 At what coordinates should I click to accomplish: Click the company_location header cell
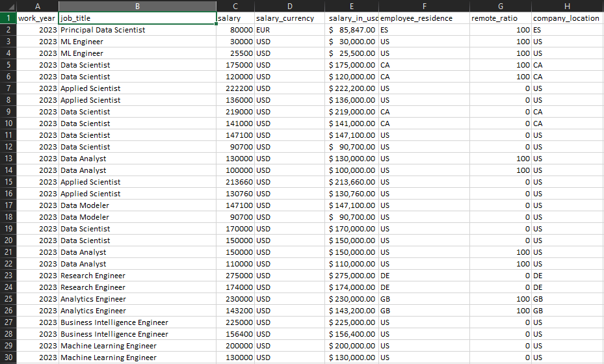pyautogui.click(x=568, y=18)
